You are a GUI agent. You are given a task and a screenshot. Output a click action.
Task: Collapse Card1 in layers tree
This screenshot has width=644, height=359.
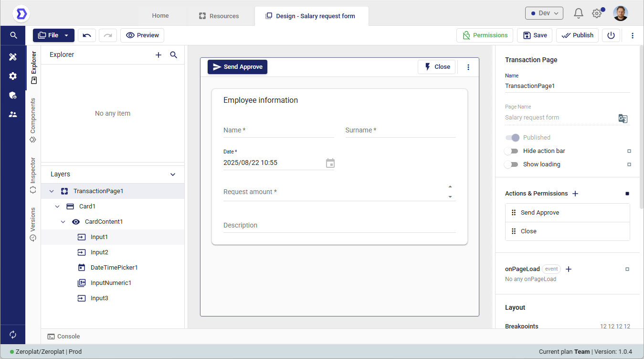pyautogui.click(x=57, y=207)
